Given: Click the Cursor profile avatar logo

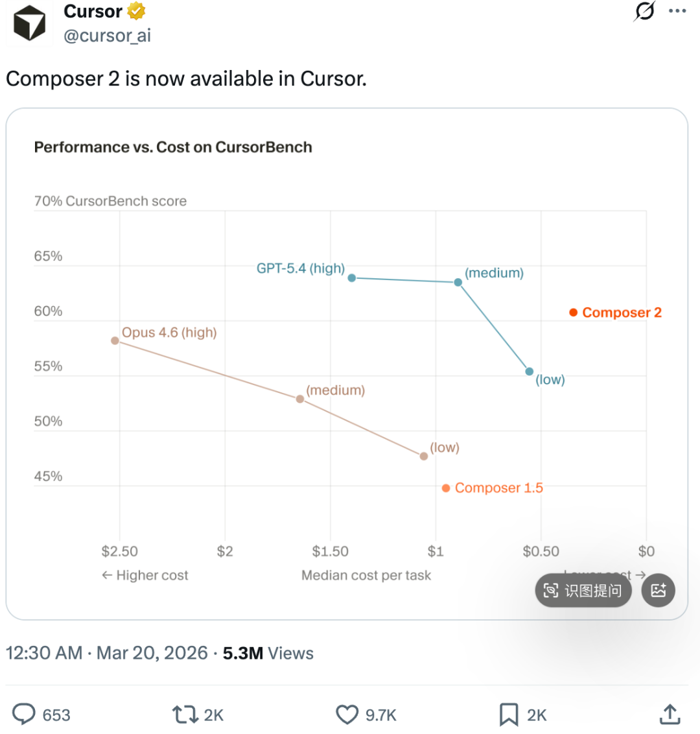Looking at the screenshot, I should pyautogui.click(x=30, y=24).
